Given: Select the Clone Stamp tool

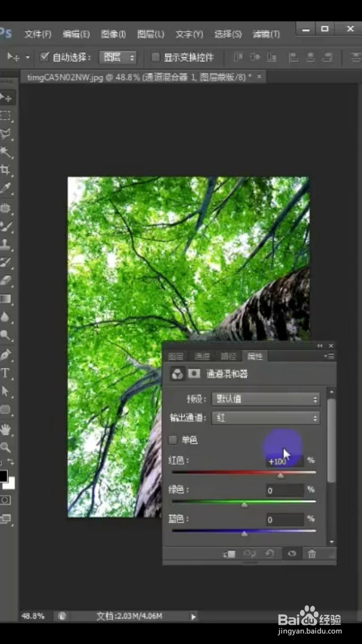Looking at the screenshot, I should coord(5,245).
